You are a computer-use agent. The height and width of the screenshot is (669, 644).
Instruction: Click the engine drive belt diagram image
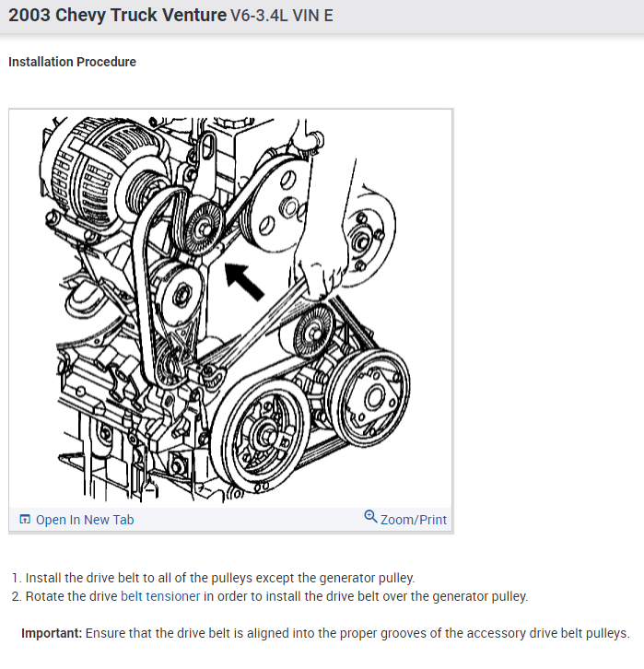[x=230, y=310]
